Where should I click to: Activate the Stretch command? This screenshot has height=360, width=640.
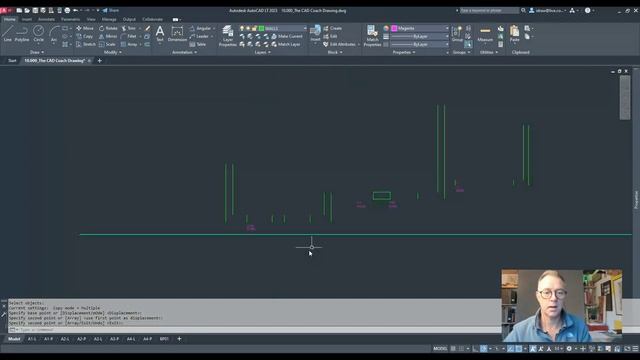(x=86, y=44)
